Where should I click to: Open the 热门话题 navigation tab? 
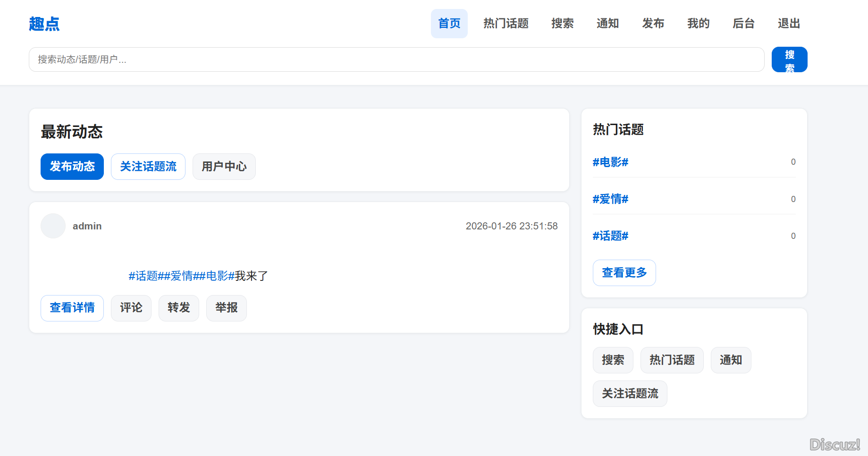pos(506,24)
